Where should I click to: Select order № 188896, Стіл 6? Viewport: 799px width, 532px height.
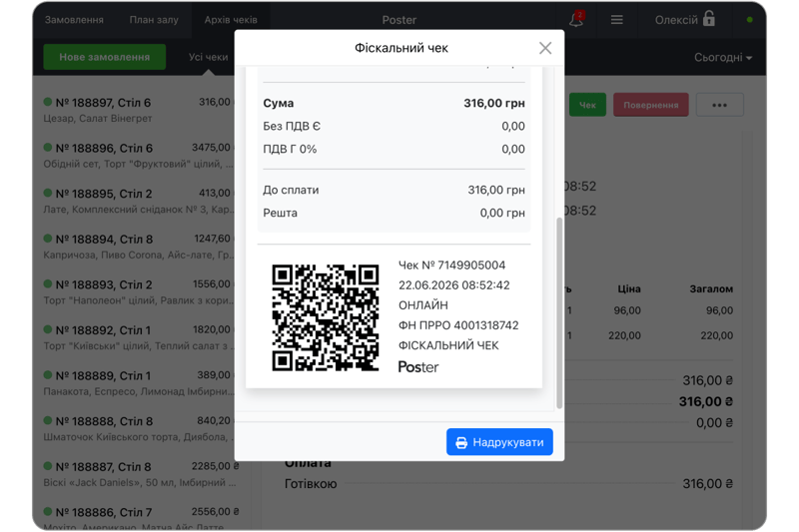(138, 156)
